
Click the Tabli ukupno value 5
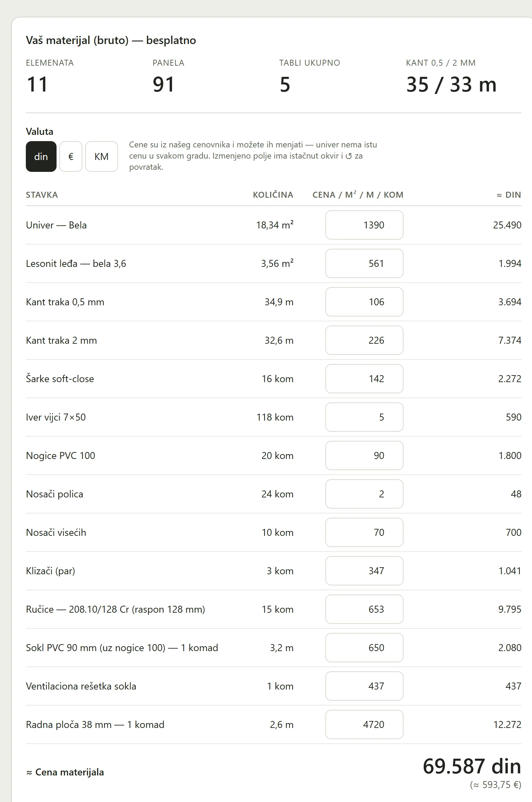(x=285, y=85)
